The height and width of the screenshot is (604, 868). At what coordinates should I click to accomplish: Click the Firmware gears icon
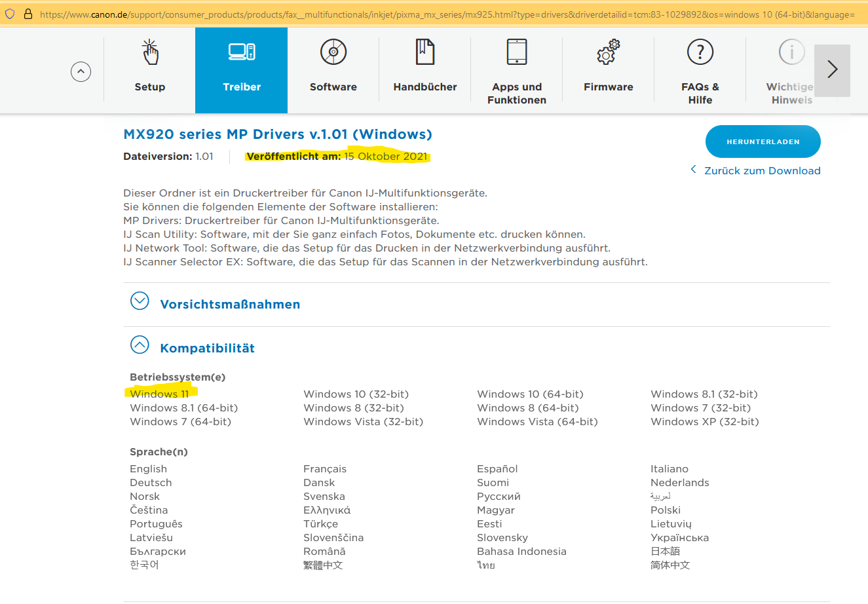(609, 52)
